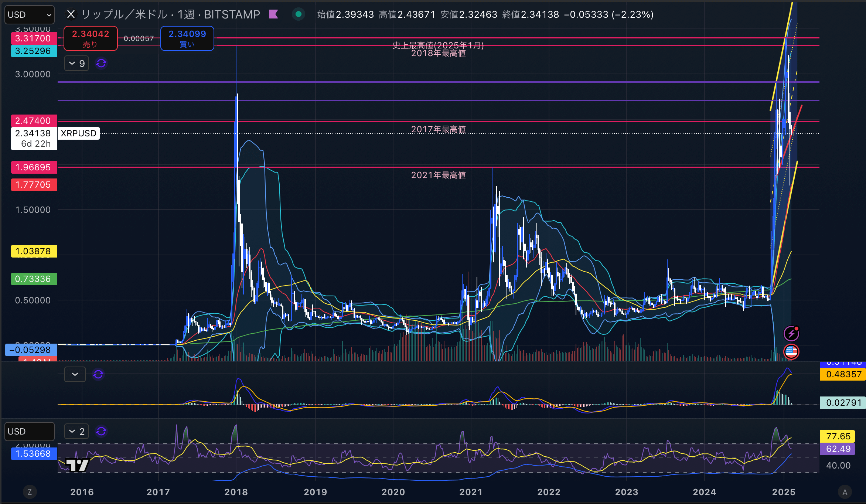Click the green market status dot
The width and height of the screenshot is (866, 504).
click(299, 14)
